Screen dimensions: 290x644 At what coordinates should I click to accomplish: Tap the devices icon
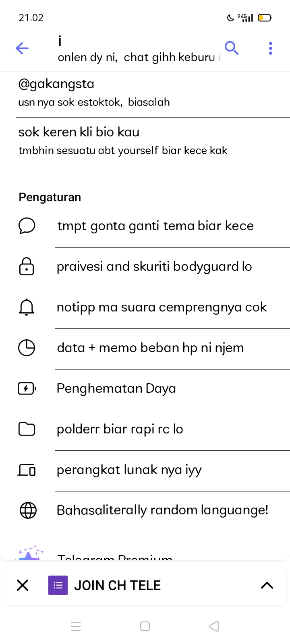(27, 470)
